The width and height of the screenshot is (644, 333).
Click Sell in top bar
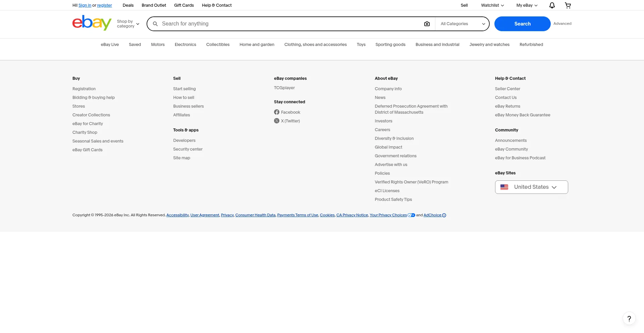pos(464,5)
